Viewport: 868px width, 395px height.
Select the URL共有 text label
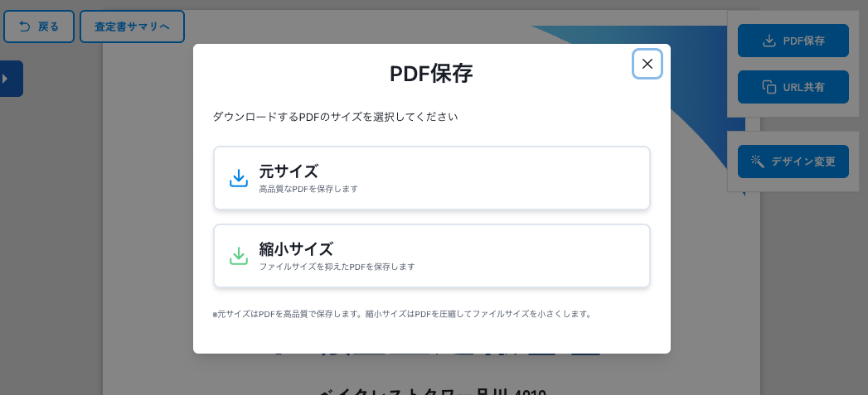[x=803, y=87]
